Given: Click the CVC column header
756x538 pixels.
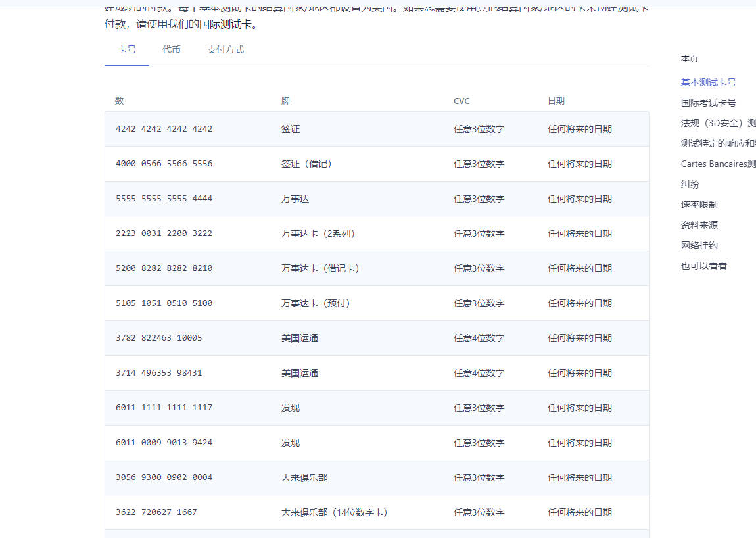Looking at the screenshot, I should coord(461,101).
